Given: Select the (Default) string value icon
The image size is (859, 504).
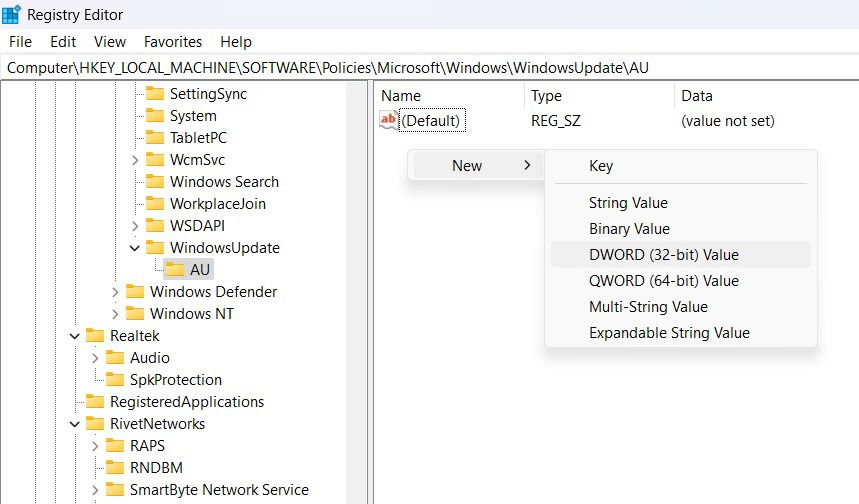Looking at the screenshot, I should point(388,120).
